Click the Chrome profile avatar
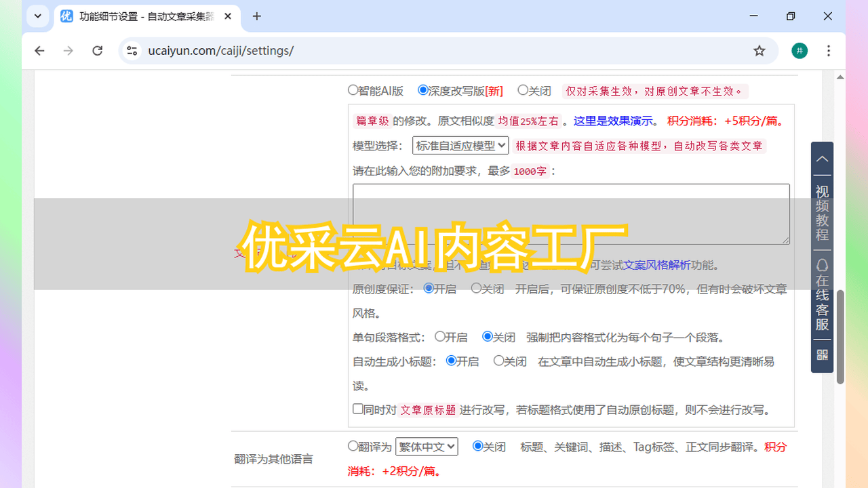This screenshot has height=488, width=868. (x=800, y=51)
